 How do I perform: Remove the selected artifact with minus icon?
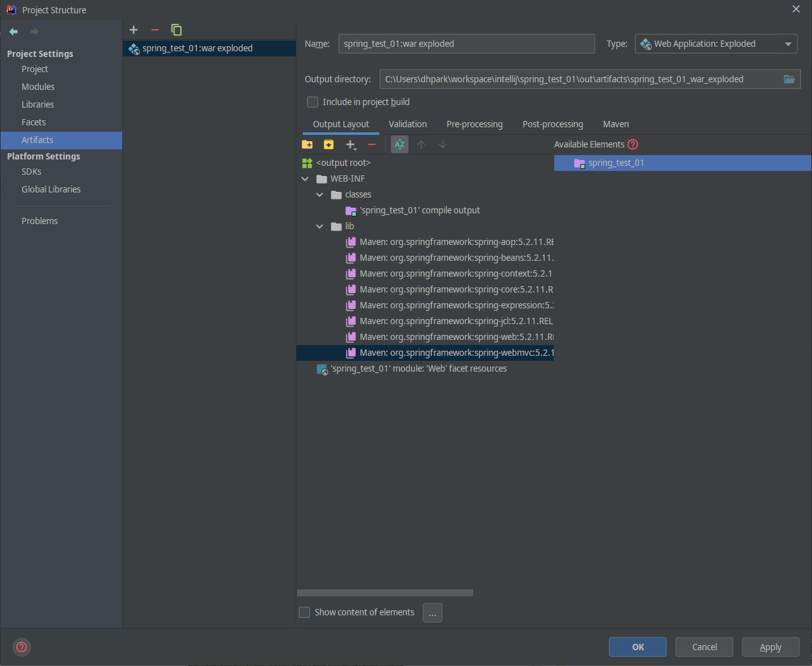point(155,30)
